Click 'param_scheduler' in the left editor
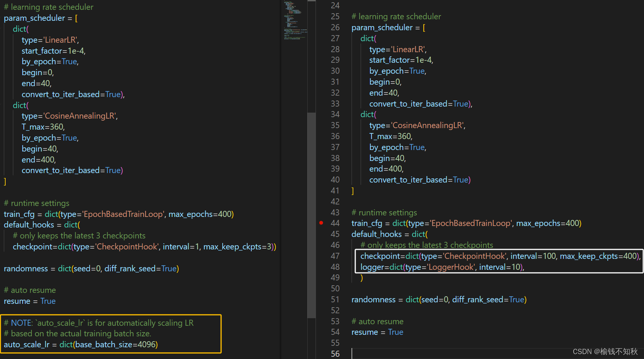This screenshot has width=644, height=359. (34, 18)
